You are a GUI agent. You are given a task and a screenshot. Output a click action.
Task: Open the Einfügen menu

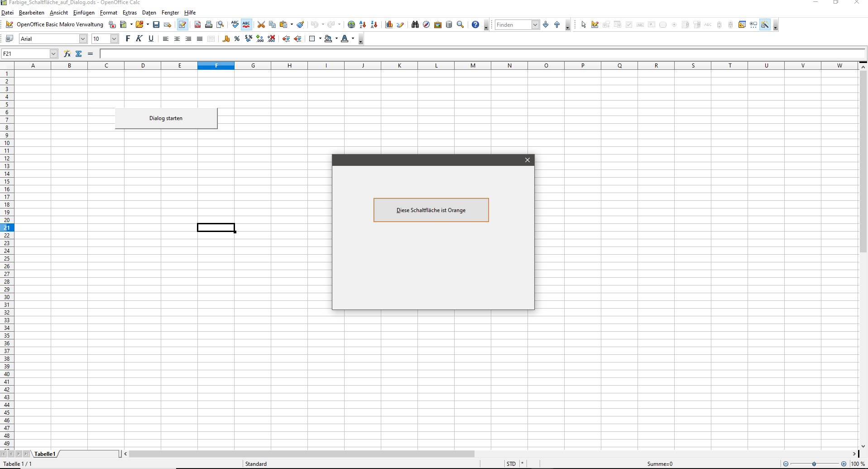[84, 13]
